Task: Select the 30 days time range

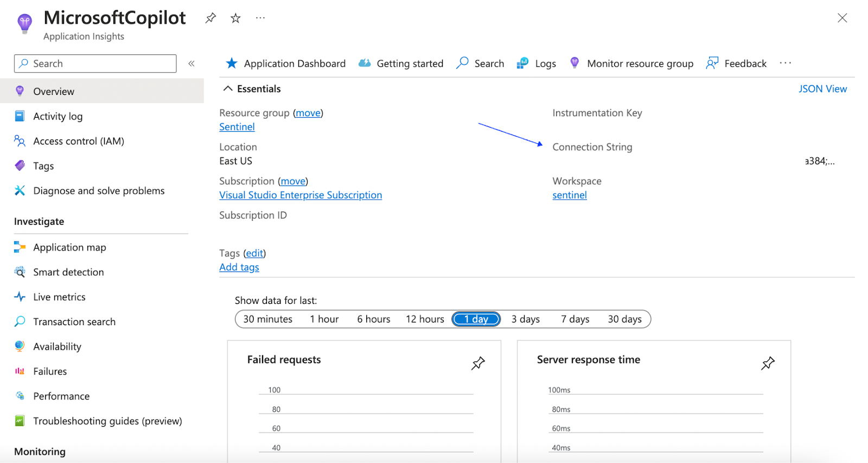Action: click(x=625, y=319)
